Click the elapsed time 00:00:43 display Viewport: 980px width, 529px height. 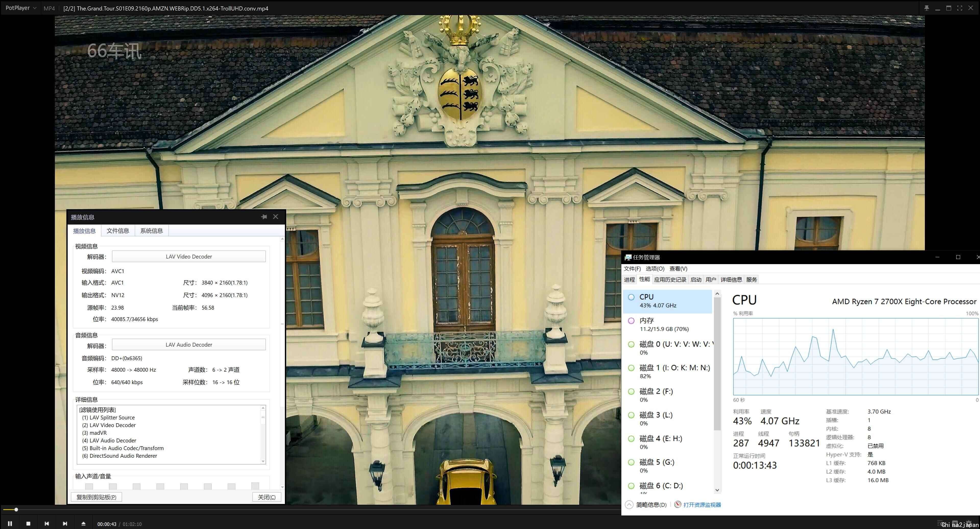[107, 524]
